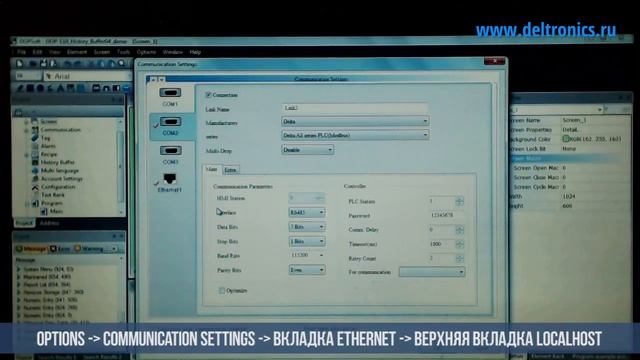The image size is (640, 360).
Task: Click the Communication tree icon
Action: tap(35, 130)
